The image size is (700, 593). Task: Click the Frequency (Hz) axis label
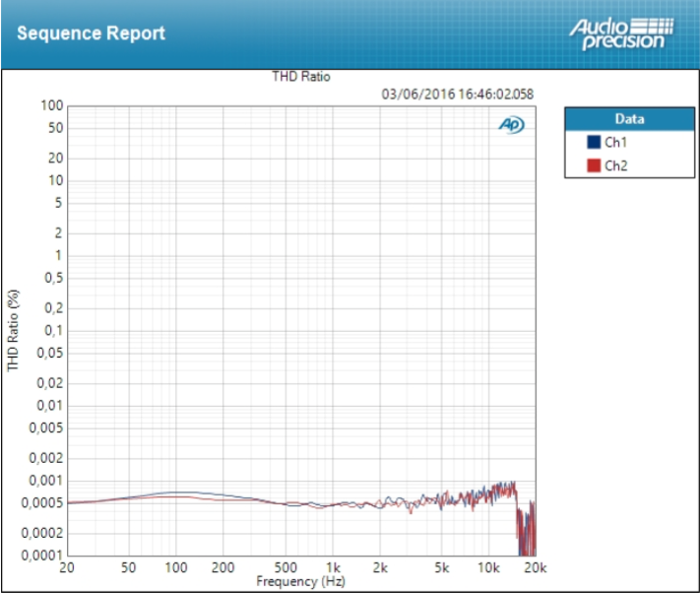point(301,581)
